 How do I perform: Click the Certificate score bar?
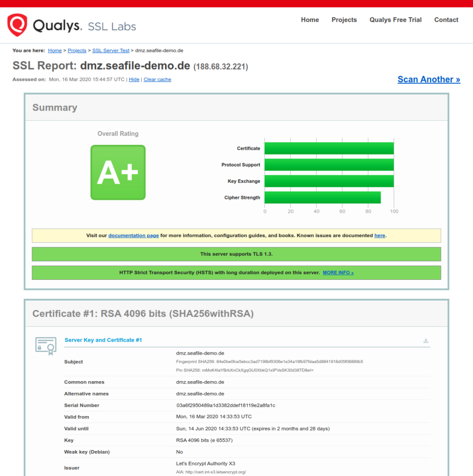(x=329, y=148)
